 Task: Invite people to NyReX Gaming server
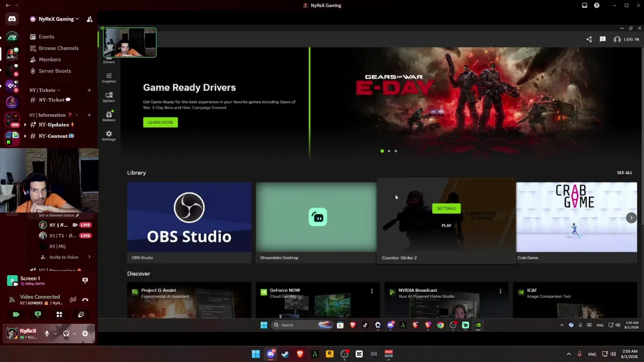(90, 19)
